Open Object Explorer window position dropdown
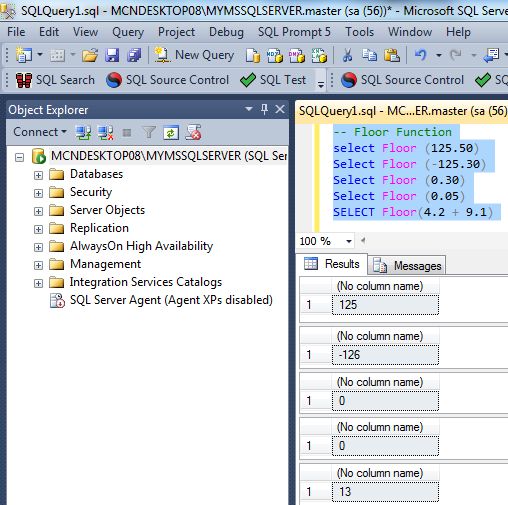508x505 pixels. [249, 109]
